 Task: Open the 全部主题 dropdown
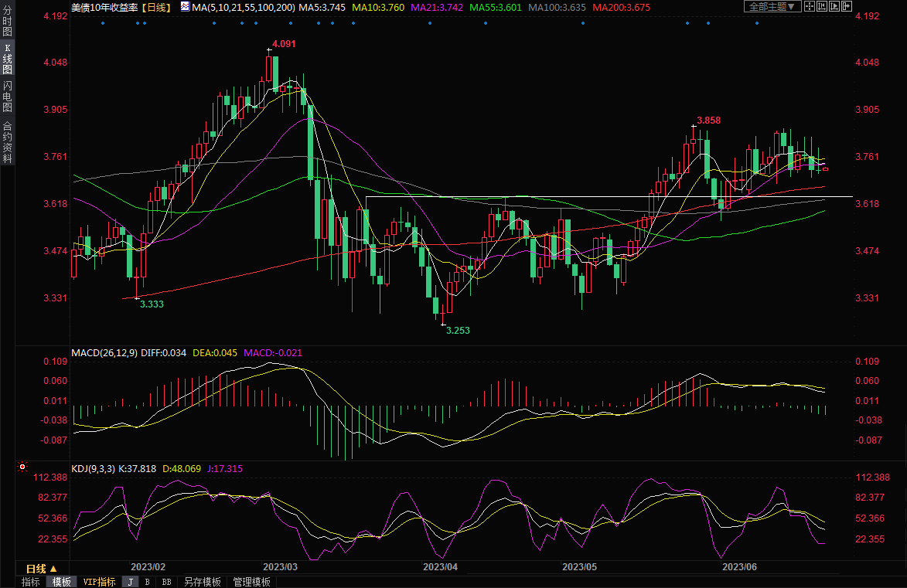coord(770,7)
